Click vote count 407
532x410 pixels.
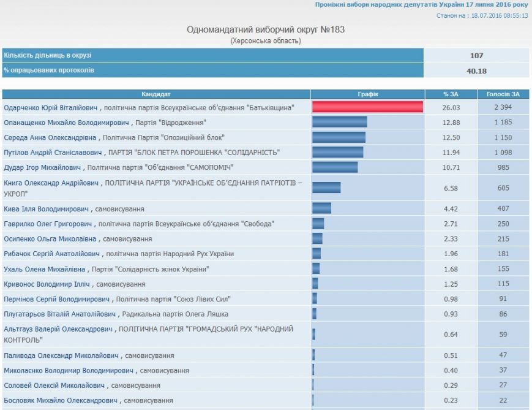[503, 208]
